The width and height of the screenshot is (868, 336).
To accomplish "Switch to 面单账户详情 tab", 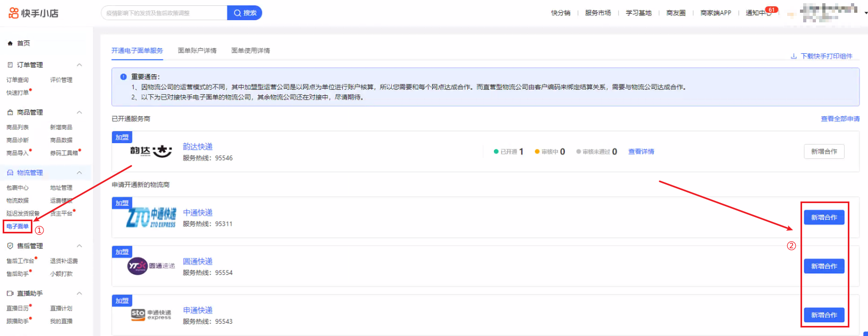I will click(197, 51).
